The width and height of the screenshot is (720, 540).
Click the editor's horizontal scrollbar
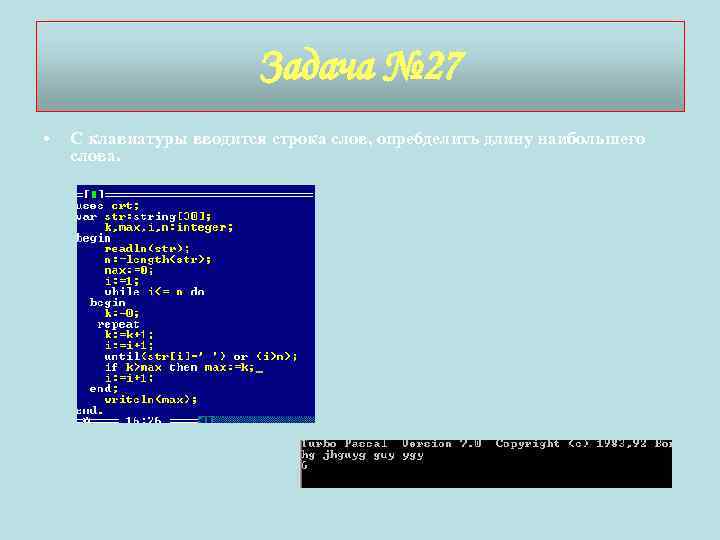coord(257,420)
